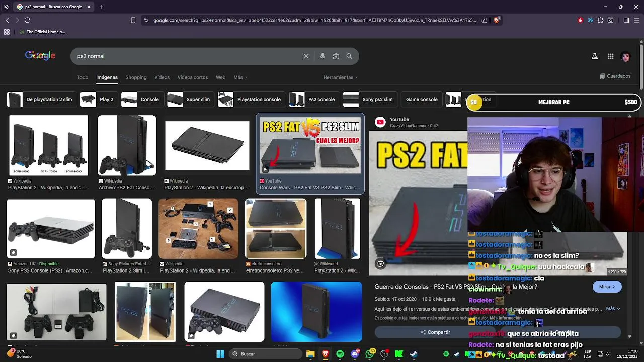Search by image with the Lens icon
The height and width of the screenshot is (362, 644).
(336, 56)
